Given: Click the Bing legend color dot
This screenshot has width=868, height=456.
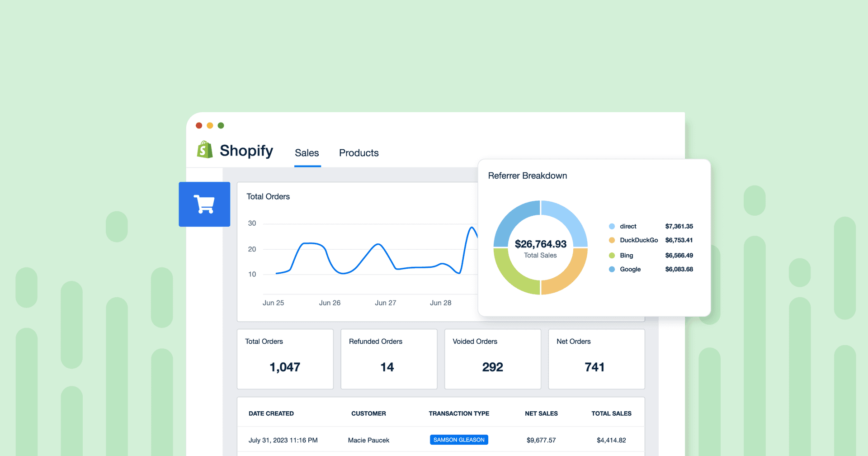Looking at the screenshot, I should 612,255.
